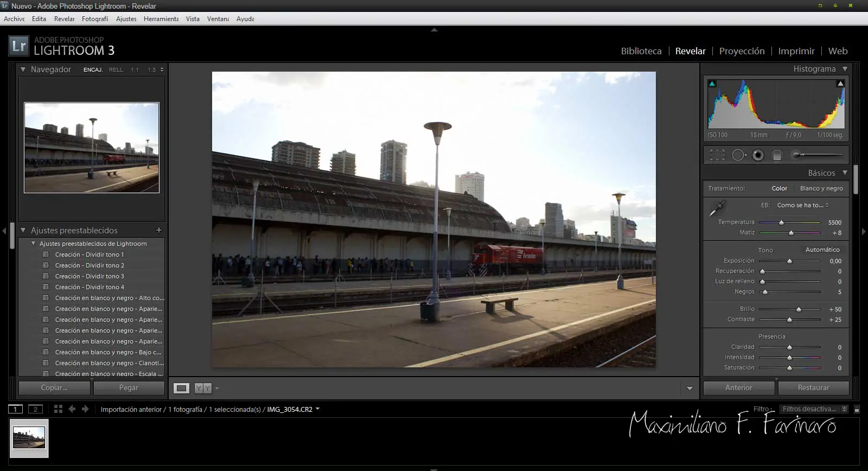Toggle the filter switch in filmstrip
Screen dimensions: 868x471
point(857,409)
